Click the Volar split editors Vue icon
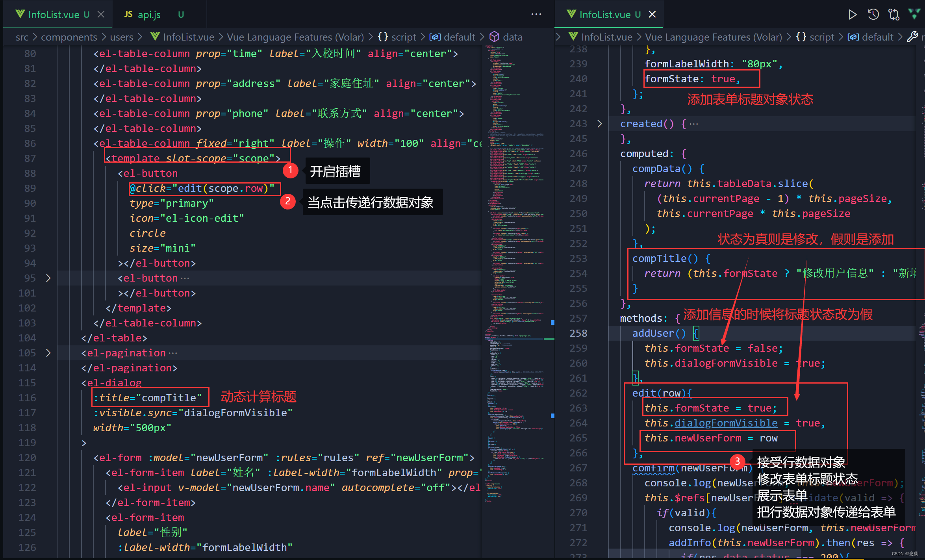This screenshot has height=560, width=925. 914,14
